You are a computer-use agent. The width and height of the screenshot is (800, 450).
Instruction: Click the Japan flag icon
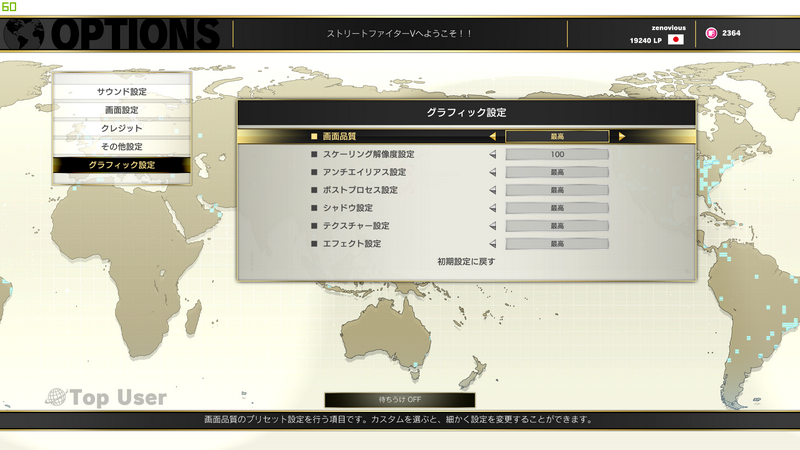pyautogui.click(x=676, y=40)
